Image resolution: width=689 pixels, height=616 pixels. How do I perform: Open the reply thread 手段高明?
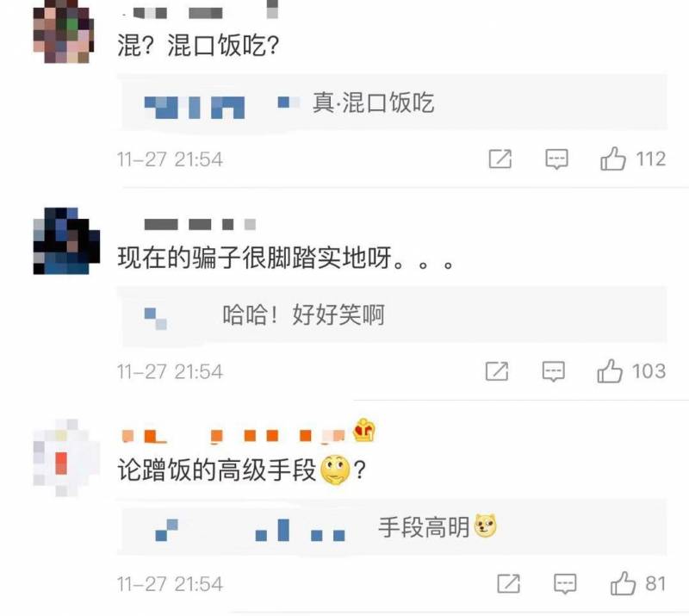(x=392, y=526)
